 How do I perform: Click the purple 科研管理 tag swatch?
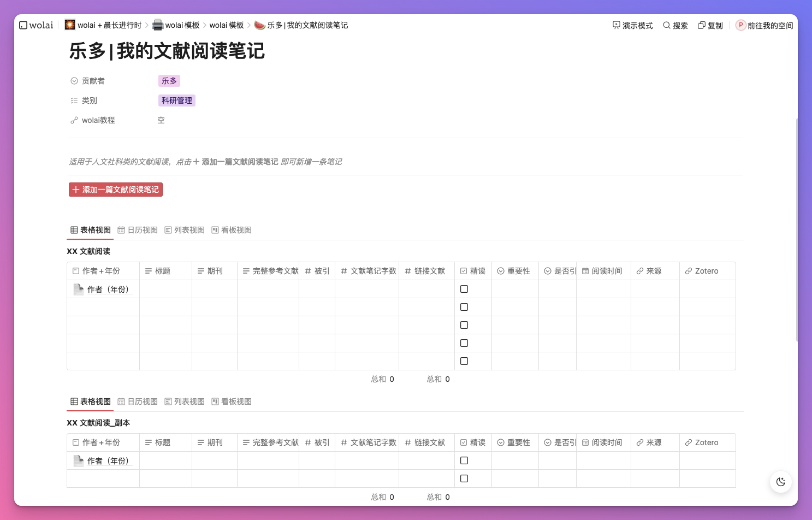[176, 101]
